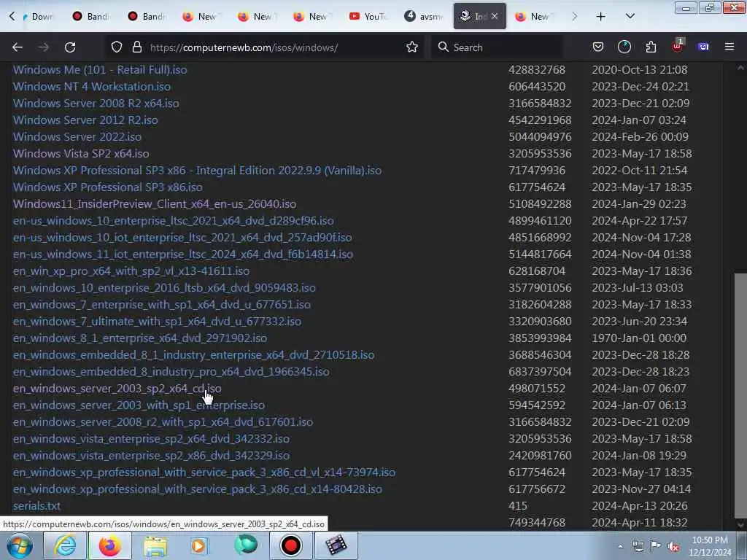
Task: Download Windows NT 4 Workstation.iso
Action: tap(91, 86)
